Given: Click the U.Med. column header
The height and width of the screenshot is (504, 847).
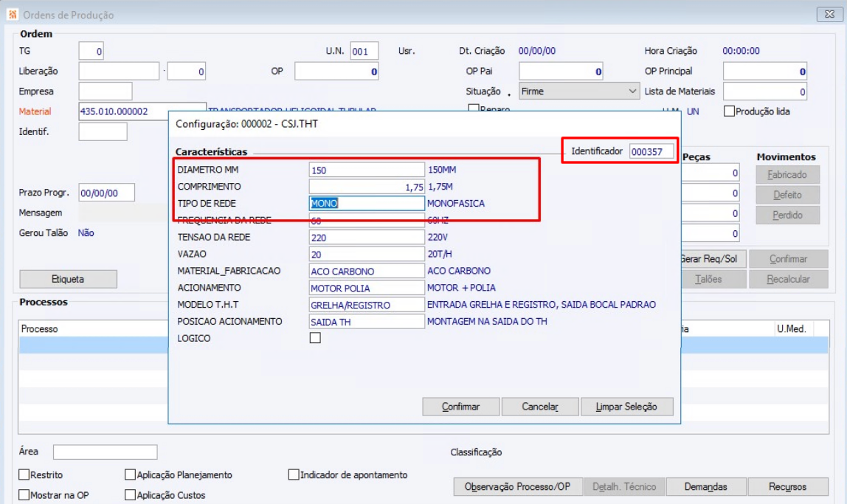Looking at the screenshot, I should (x=794, y=328).
